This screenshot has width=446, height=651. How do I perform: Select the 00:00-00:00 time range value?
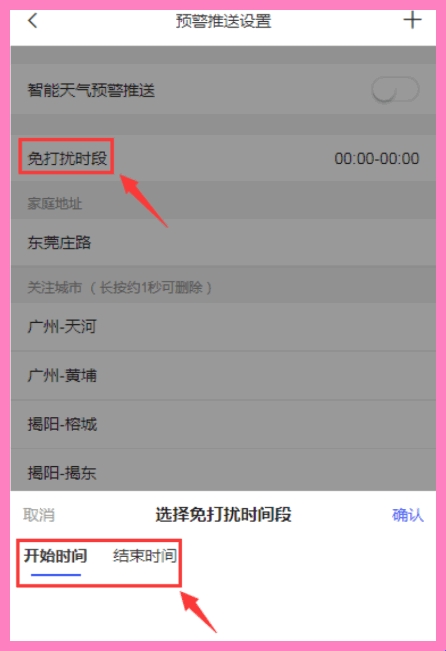coord(377,159)
